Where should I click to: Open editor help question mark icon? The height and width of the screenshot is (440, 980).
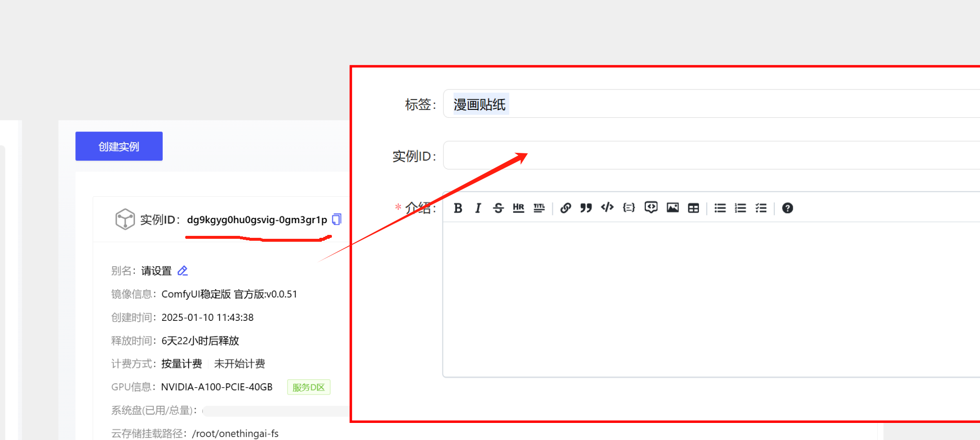pyautogui.click(x=787, y=208)
